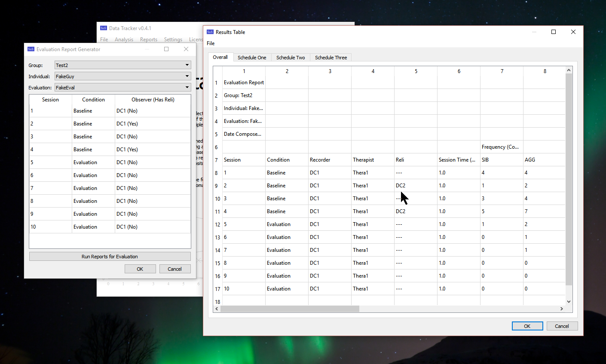606x364 pixels.
Task: Click the table's scroll up arrow
Action: [569, 70]
